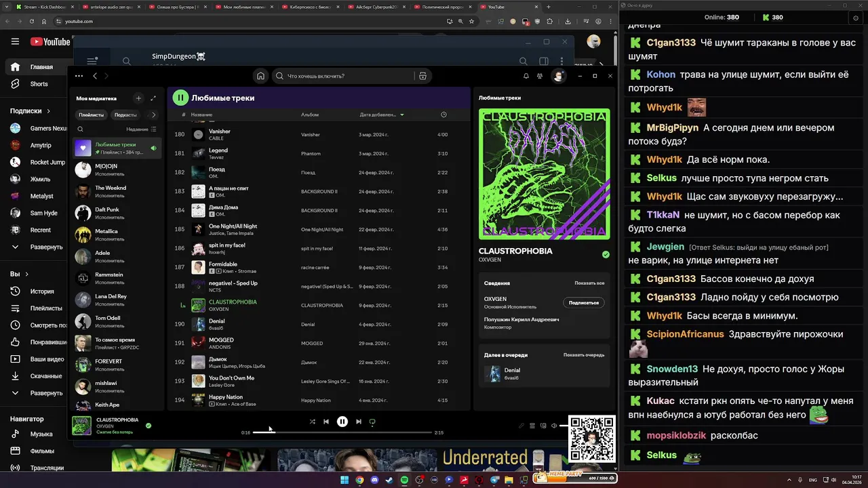Open Shorts in YouTube sidebar
The image size is (868, 488).
pyautogui.click(x=34, y=84)
